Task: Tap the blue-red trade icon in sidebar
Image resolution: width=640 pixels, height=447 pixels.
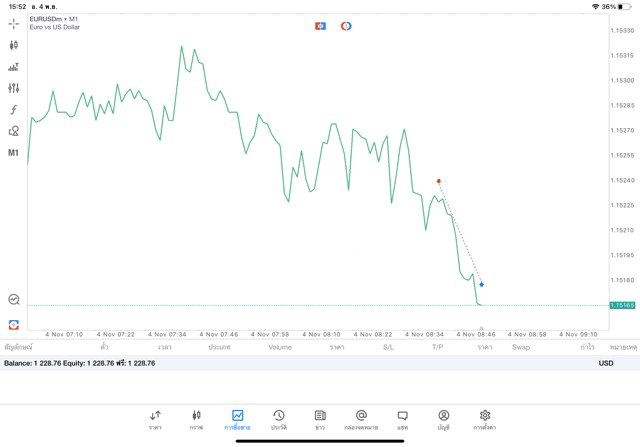Action: [13, 324]
